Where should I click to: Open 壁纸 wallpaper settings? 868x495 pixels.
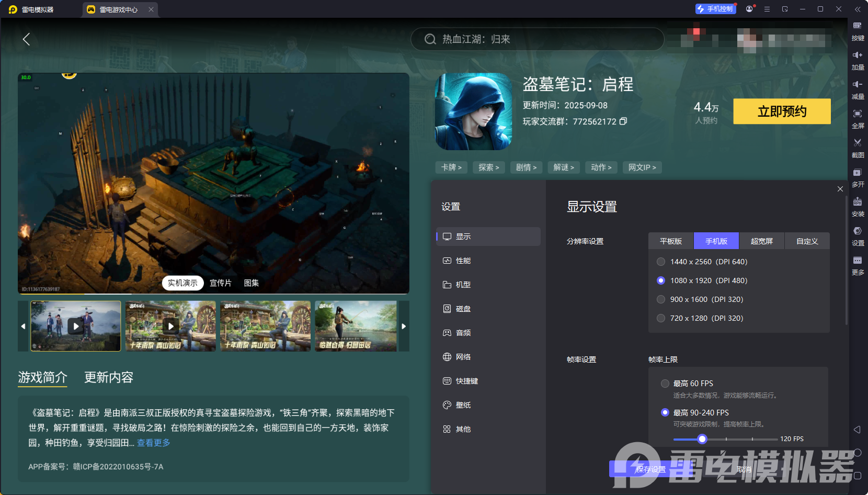coord(461,405)
